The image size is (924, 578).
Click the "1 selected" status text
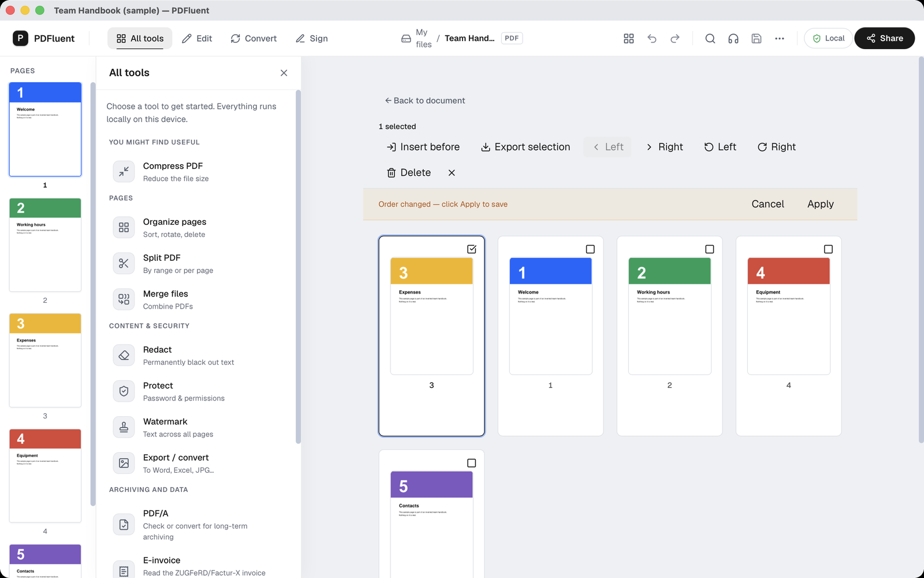click(x=397, y=127)
